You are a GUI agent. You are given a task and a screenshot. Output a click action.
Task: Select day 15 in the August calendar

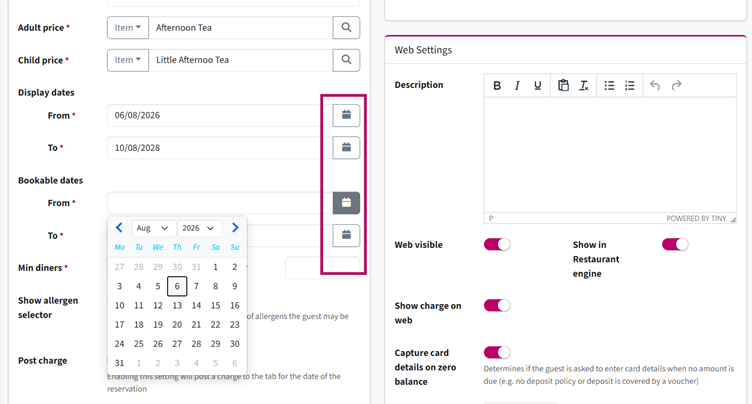pos(215,306)
